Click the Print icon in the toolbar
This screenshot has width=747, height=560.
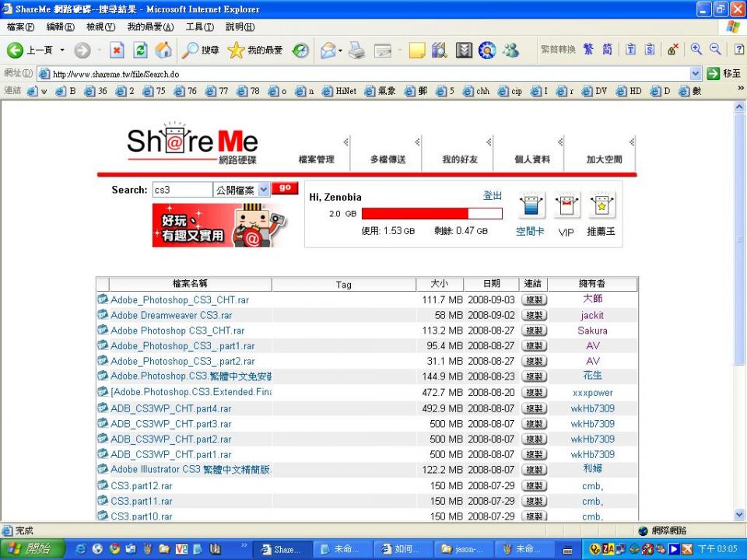[x=356, y=50]
